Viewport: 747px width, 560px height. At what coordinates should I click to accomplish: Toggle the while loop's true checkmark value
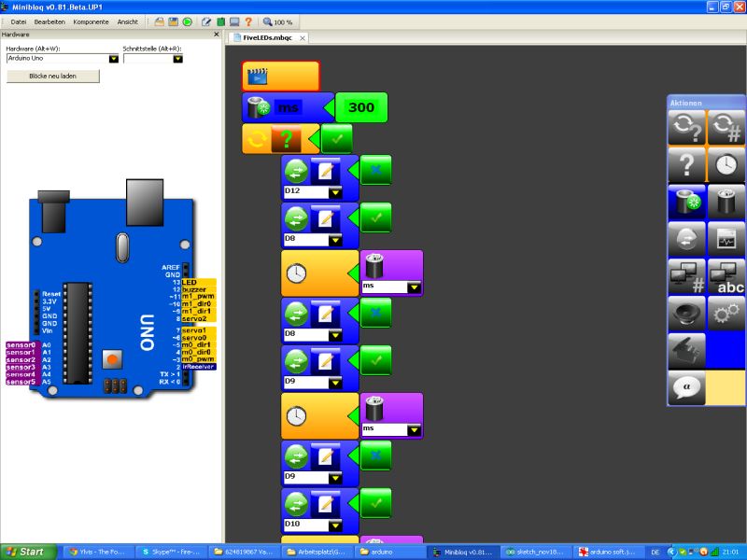[x=337, y=138]
